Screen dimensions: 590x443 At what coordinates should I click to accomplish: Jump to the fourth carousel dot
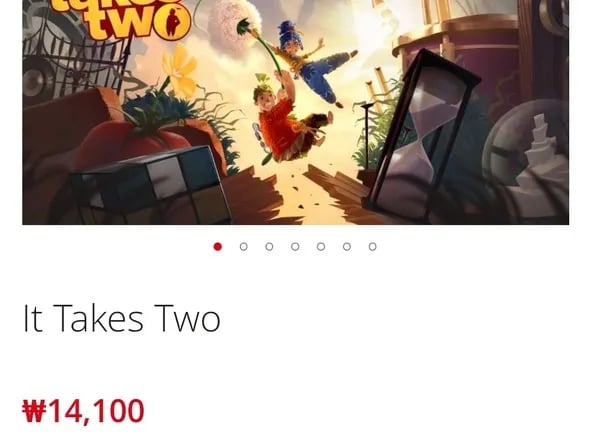point(295,247)
